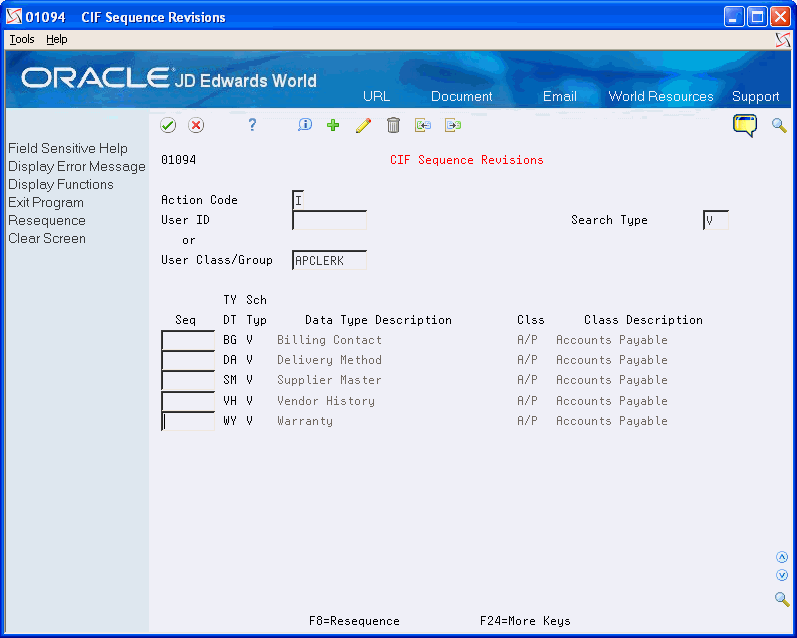Click the next record toolbar icon
Viewport: 797px width, 638px height.
coord(453,125)
